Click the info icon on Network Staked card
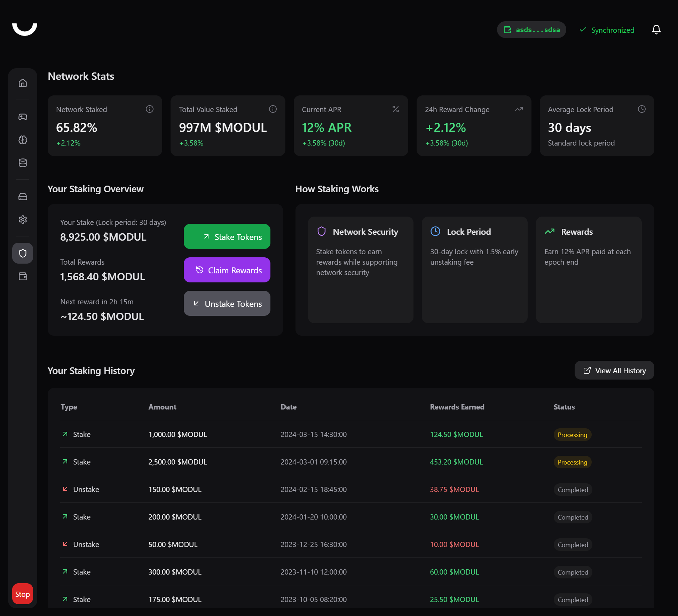The image size is (678, 616). tap(150, 109)
